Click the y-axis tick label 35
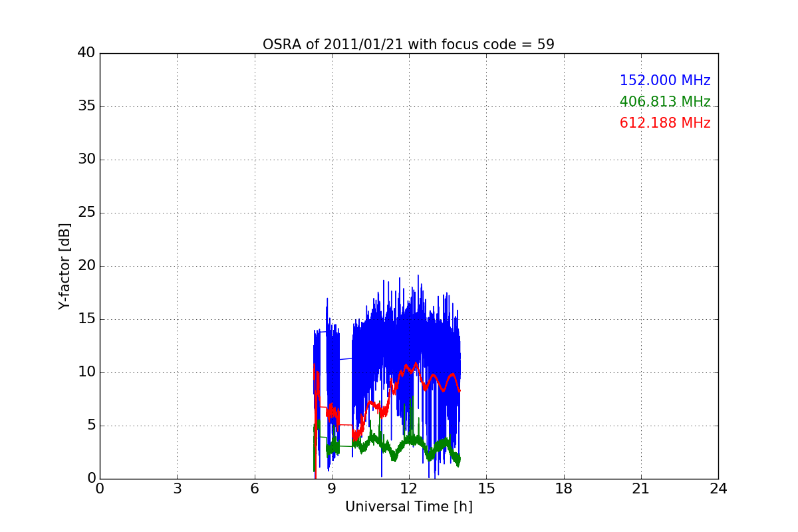The width and height of the screenshot is (798, 532). 86,106
